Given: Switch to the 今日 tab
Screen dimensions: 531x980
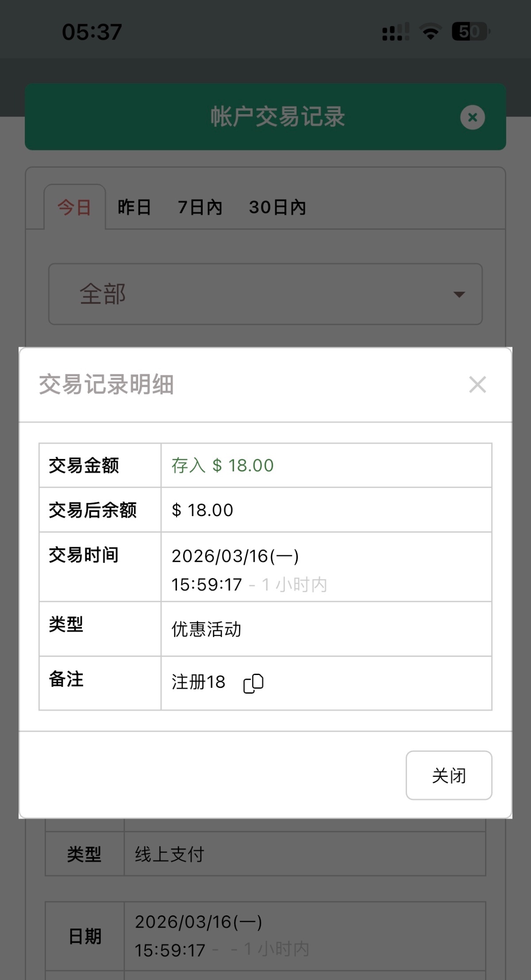Looking at the screenshot, I should pos(74,207).
